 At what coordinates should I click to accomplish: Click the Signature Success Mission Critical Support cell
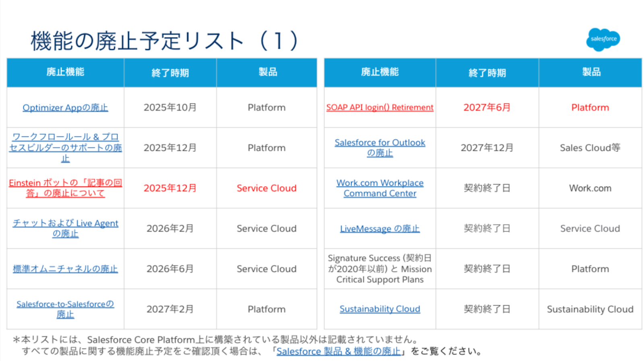click(x=380, y=269)
